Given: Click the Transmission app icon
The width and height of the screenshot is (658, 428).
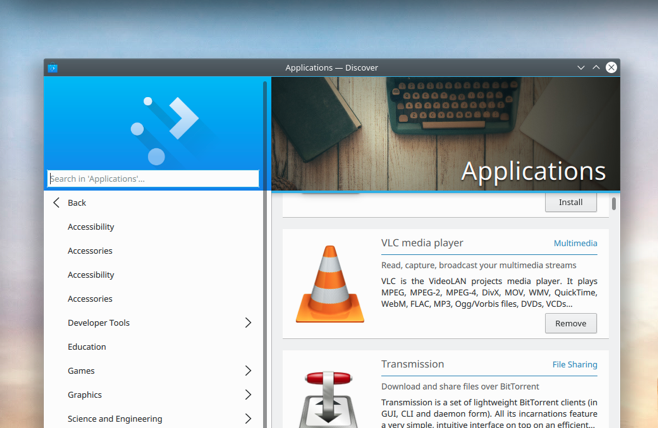Looking at the screenshot, I should (x=329, y=398).
